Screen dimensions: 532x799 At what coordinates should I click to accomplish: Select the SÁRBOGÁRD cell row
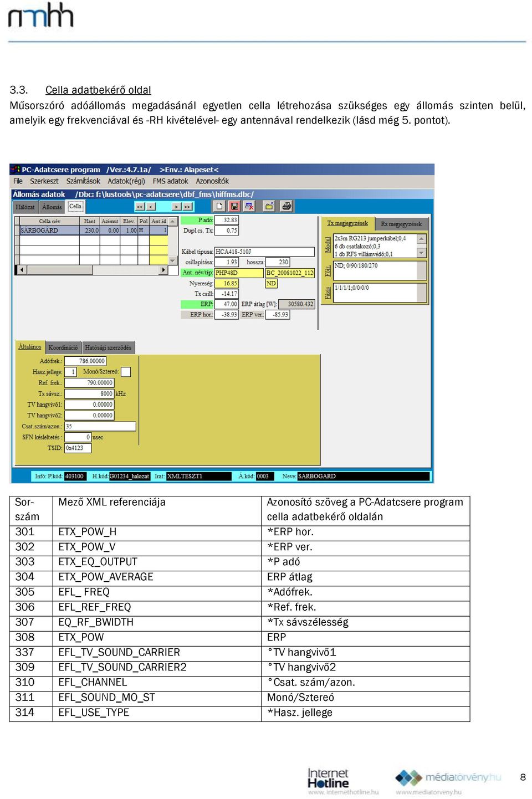(x=93, y=231)
